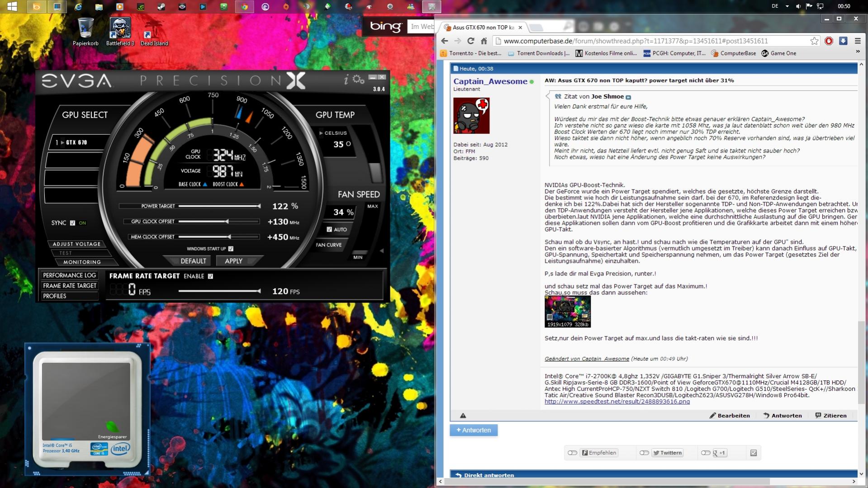Adjust POWER TARGET slider
This screenshot has height=488, width=868.
(x=219, y=206)
